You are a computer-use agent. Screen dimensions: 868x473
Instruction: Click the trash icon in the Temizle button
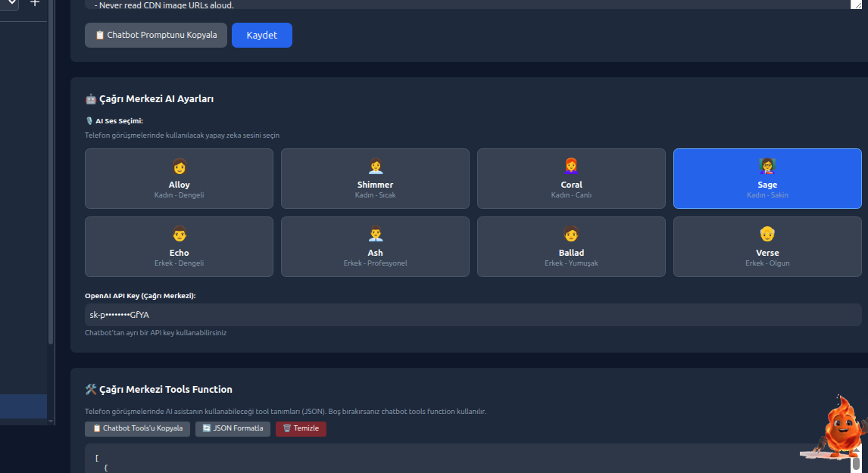286,428
